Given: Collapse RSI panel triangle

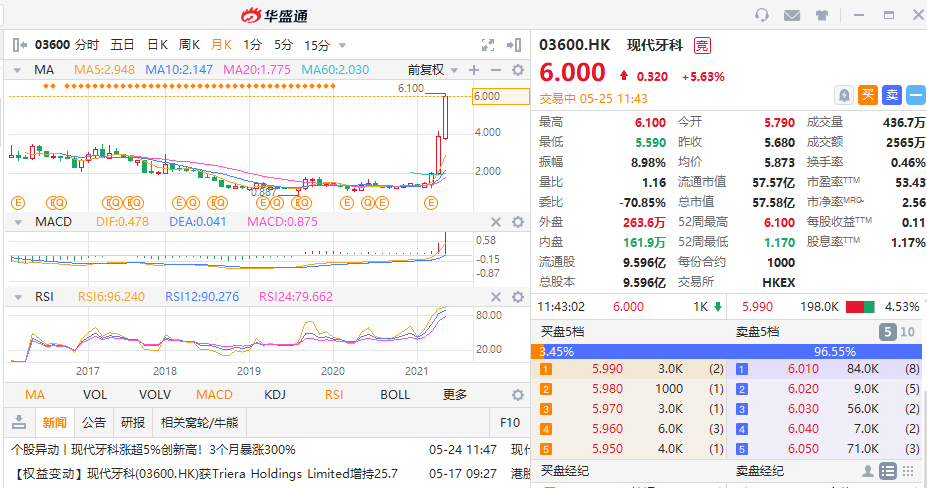Looking at the screenshot, I should [18, 298].
